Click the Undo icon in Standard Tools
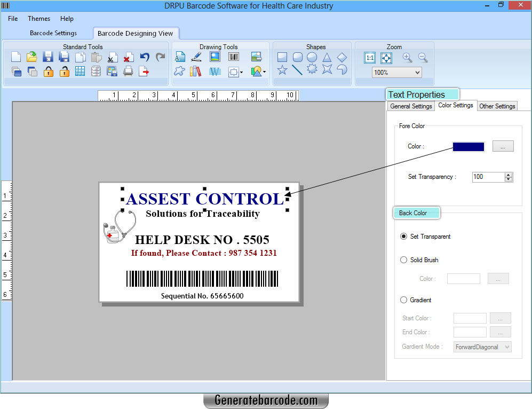This screenshot has width=532, height=409. [x=144, y=56]
